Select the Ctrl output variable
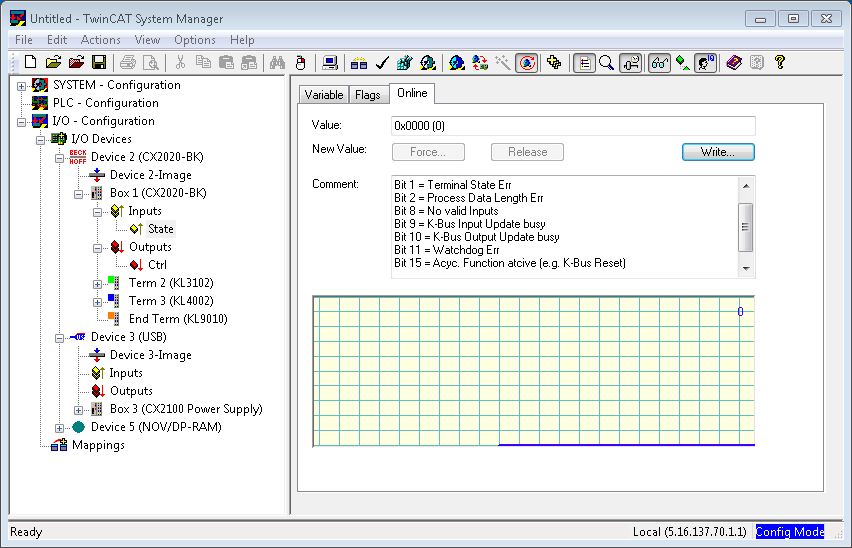The image size is (852, 548). 157,264
